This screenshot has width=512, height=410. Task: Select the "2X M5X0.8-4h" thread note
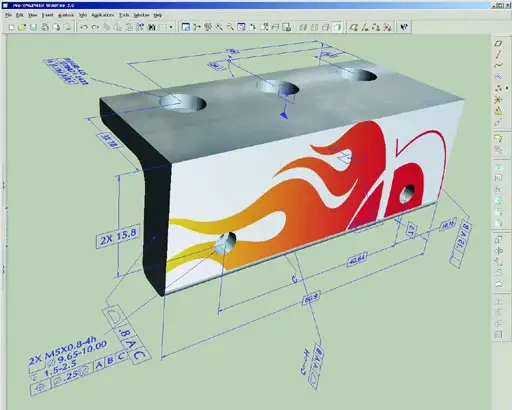pyautogui.click(x=63, y=351)
